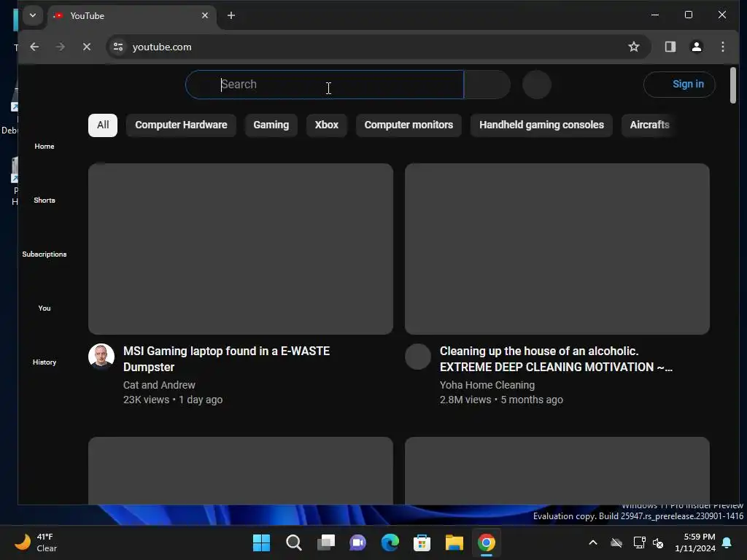Close the YouTube tab
Viewport: 747px width, 560px height.
(205, 16)
